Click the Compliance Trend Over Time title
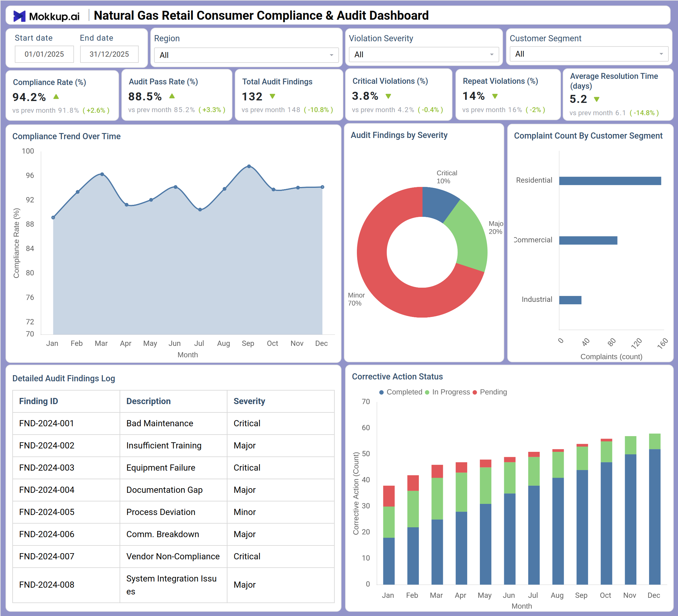 pos(67,136)
